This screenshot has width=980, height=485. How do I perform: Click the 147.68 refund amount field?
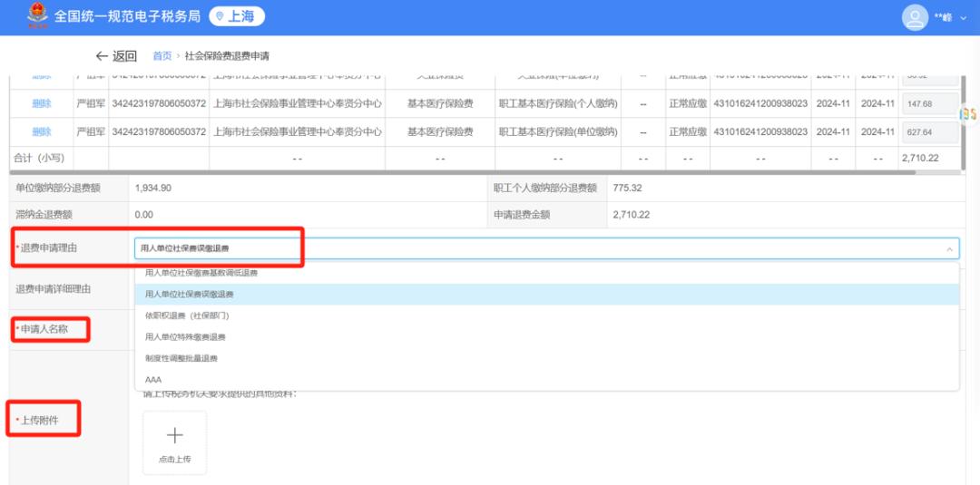click(x=929, y=104)
